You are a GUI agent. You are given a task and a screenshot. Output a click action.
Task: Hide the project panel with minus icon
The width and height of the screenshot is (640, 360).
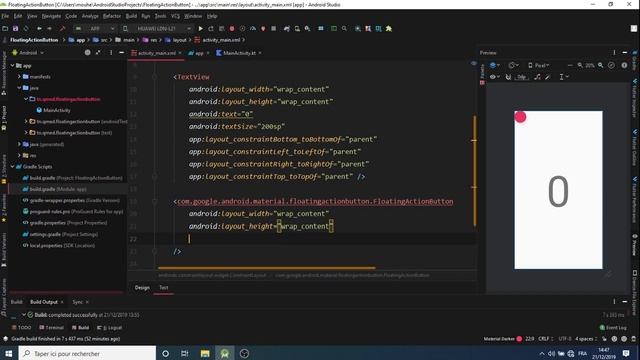click(122, 53)
